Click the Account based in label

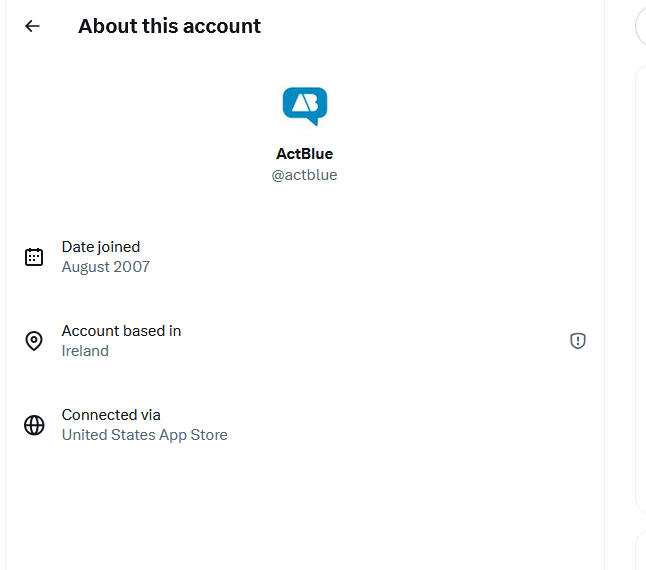click(122, 331)
